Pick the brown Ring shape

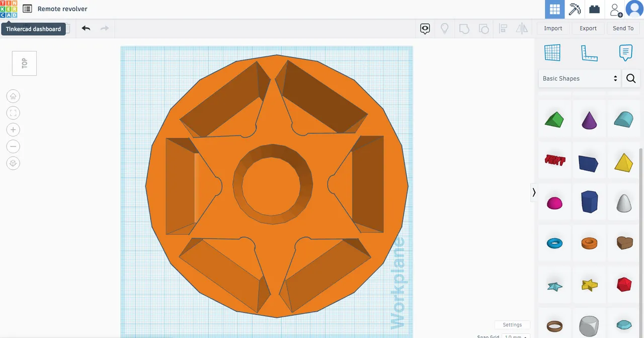[554, 325]
